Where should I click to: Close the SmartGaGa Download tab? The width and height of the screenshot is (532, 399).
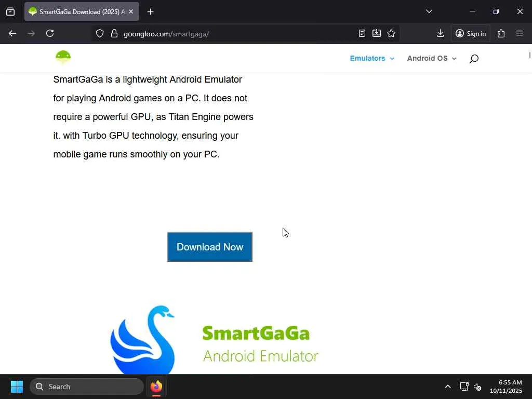pyautogui.click(x=131, y=11)
